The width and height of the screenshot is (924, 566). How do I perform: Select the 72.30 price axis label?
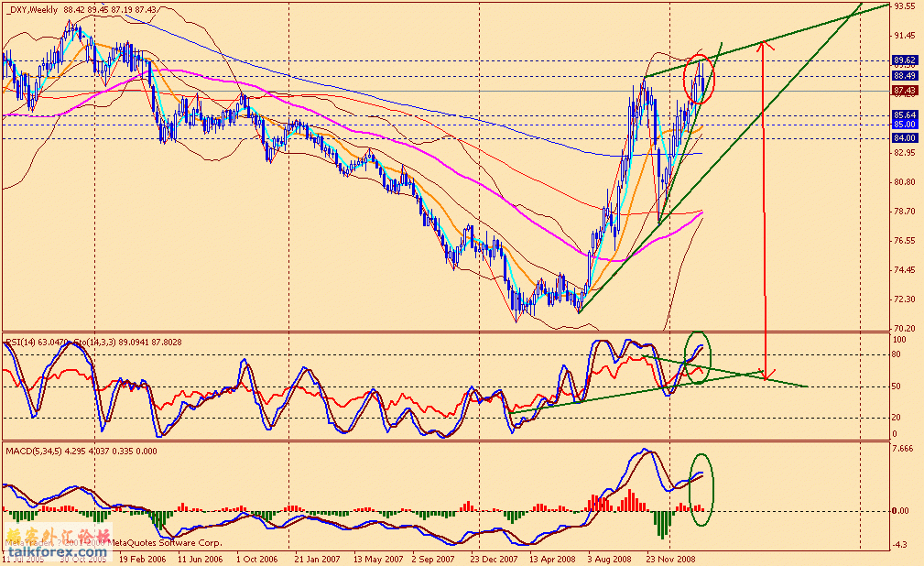(x=905, y=299)
